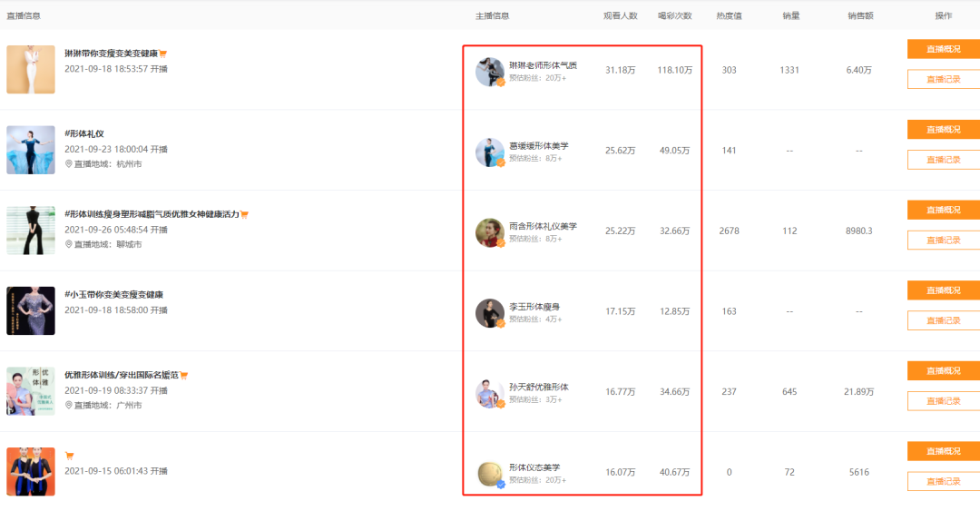Click viewer count 31.18万
This screenshot has height=511, width=980.
click(x=620, y=70)
